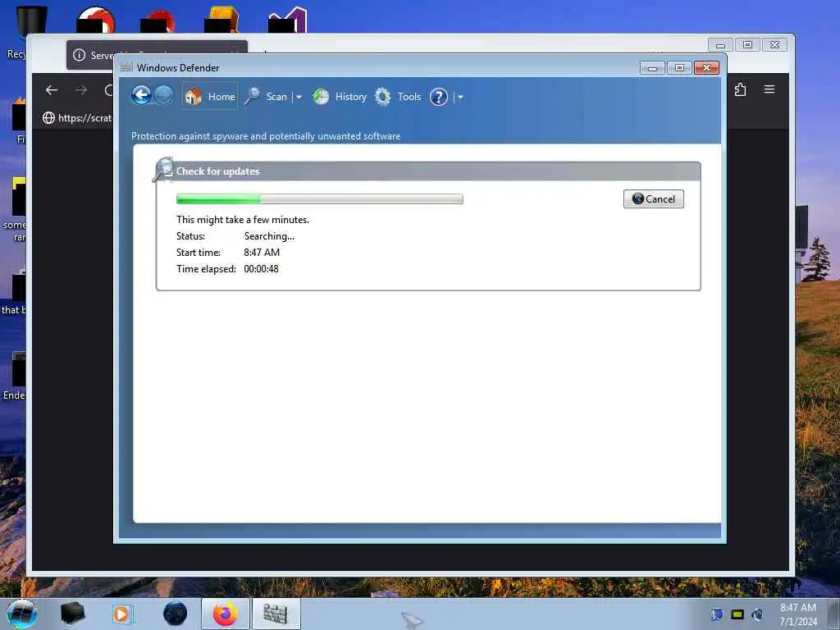Cancel the check for updates
The image size is (840, 630).
click(x=654, y=199)
